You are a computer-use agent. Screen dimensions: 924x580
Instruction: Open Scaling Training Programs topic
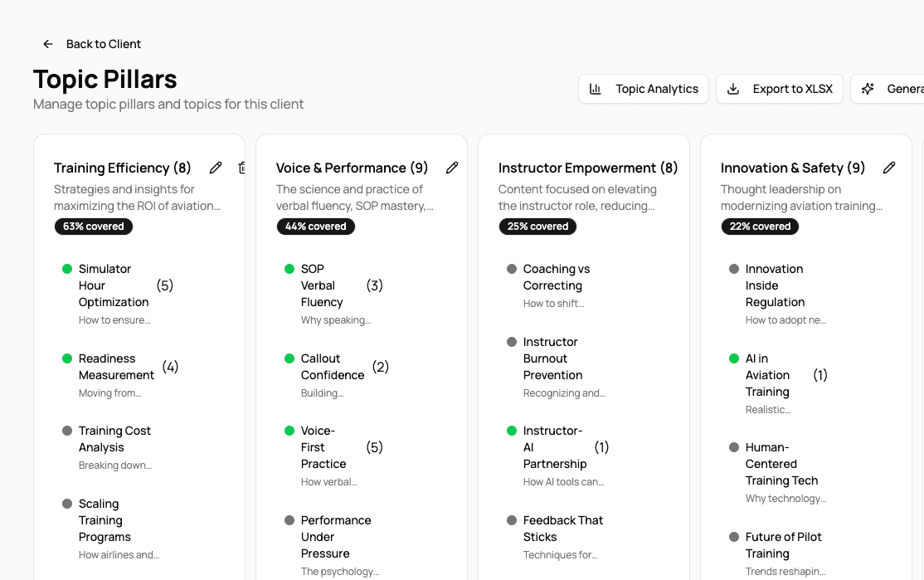coord(105,520)
